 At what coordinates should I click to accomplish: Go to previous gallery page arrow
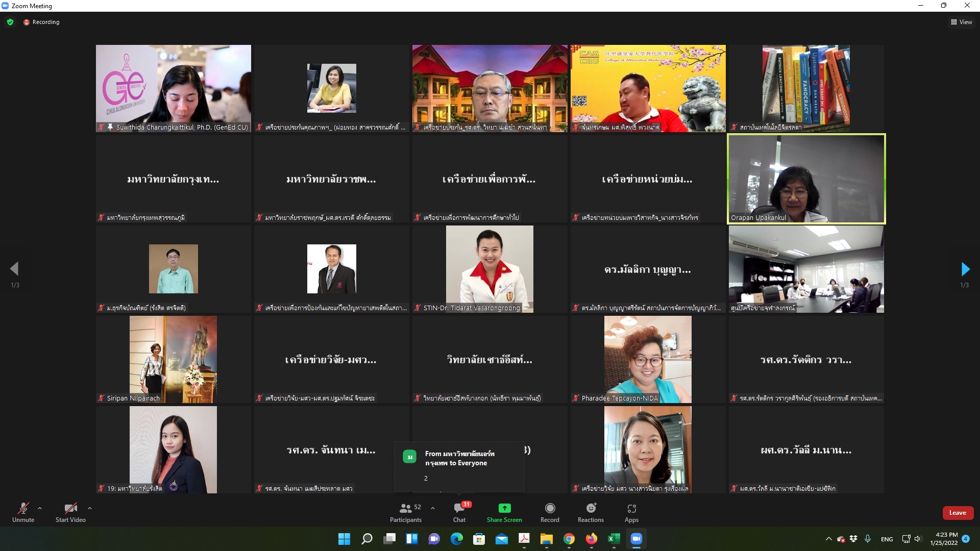14,269
